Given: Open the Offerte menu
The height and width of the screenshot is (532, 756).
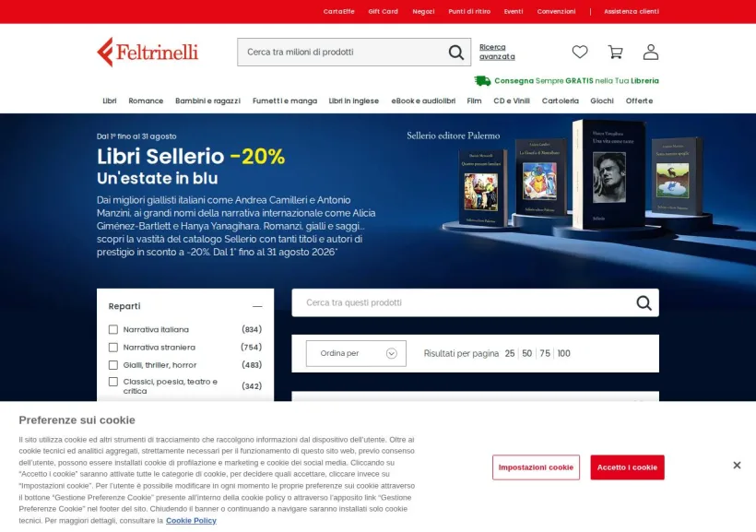Looking at the screenshot, I should [639, 100].
